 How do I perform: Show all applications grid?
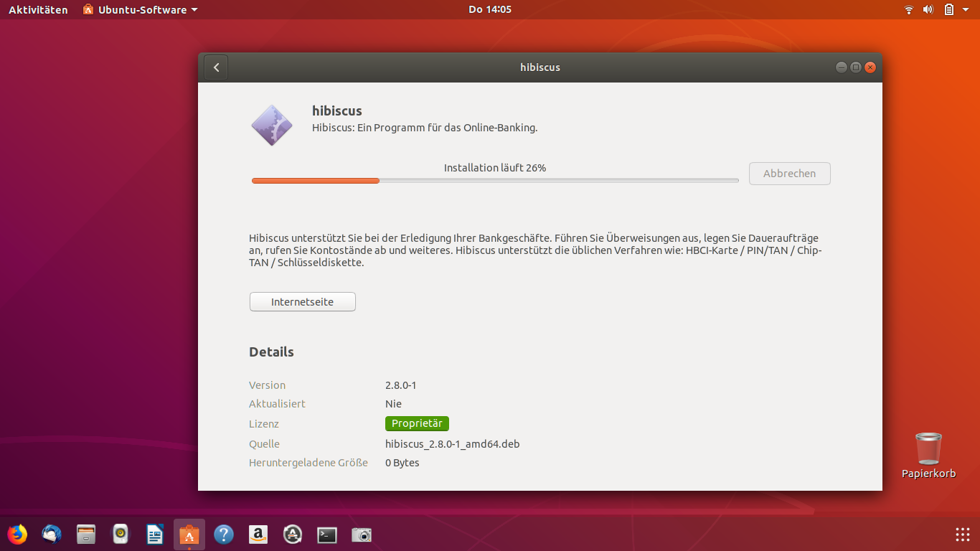point(963,534)
